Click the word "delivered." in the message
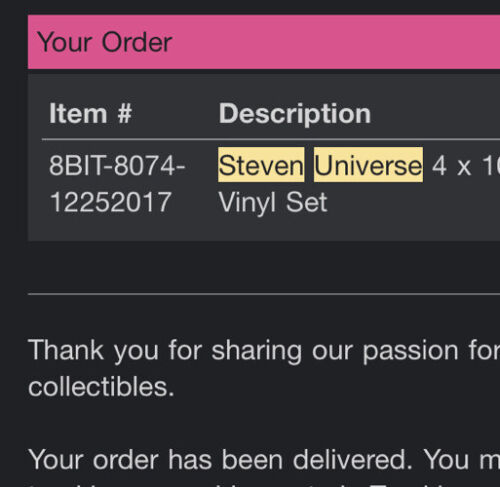 click(x=353, y=460)
